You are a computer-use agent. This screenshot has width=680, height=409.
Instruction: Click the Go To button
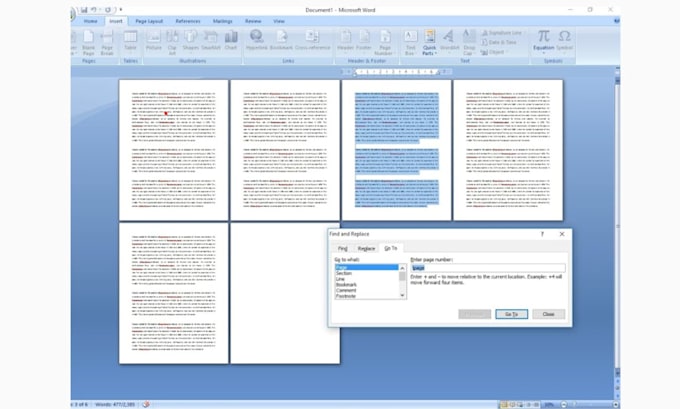pos(512,314)
